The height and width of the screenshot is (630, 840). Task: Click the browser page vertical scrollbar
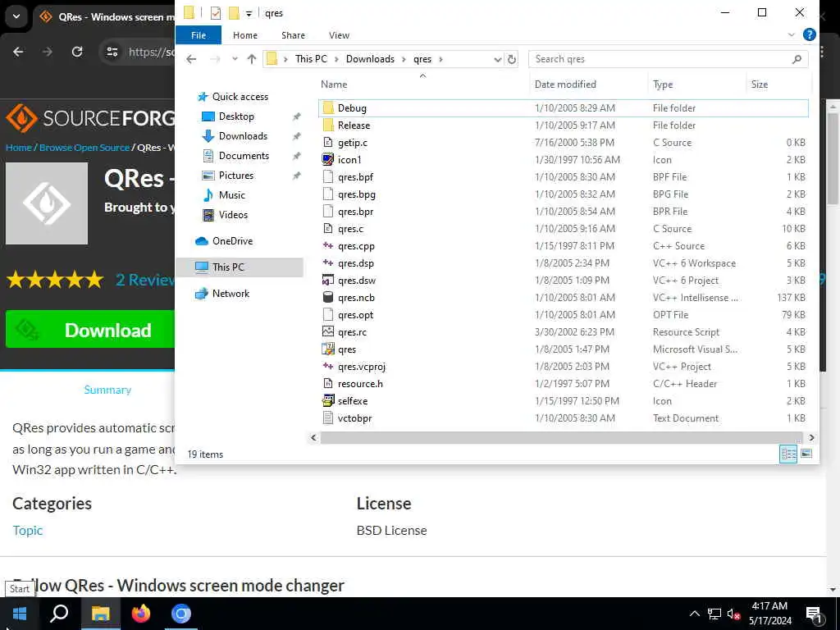832,158
